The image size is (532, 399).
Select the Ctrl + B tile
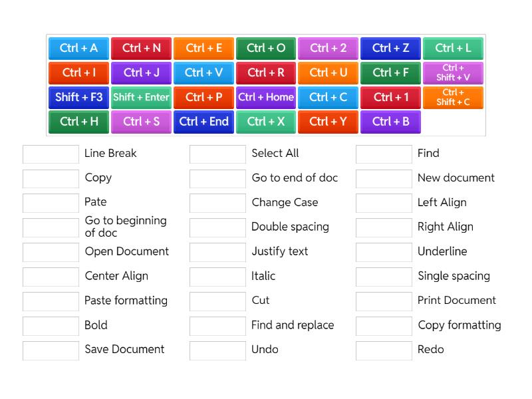[390, 122]
